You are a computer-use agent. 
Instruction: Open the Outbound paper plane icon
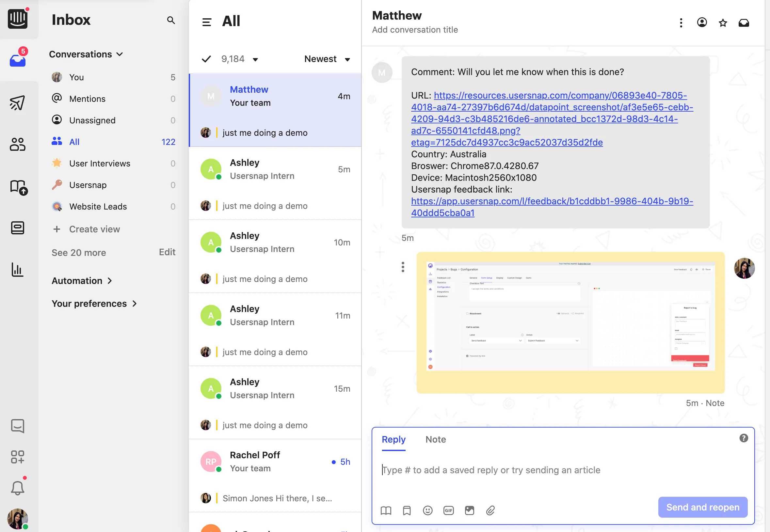pyautogui.click(x=17, y=103)
